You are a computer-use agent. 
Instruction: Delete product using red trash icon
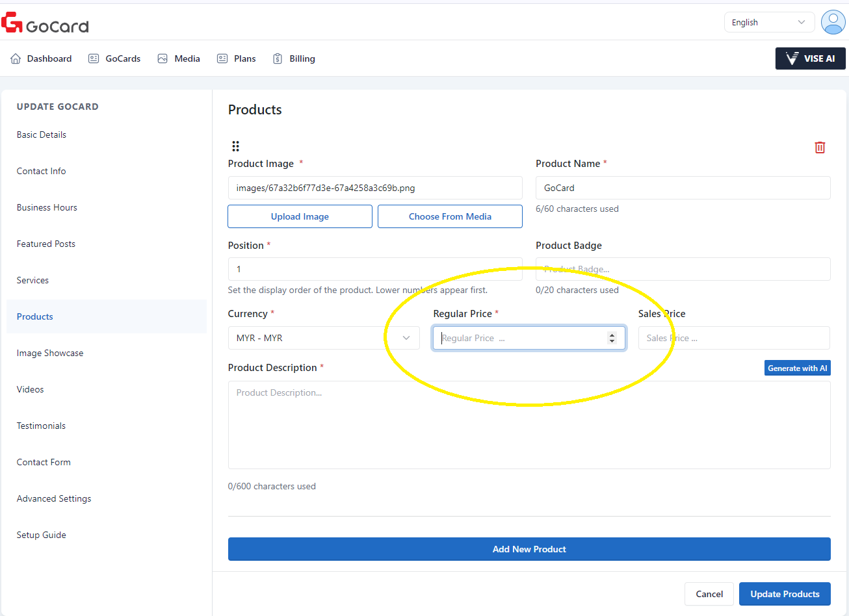pos(820,148)
